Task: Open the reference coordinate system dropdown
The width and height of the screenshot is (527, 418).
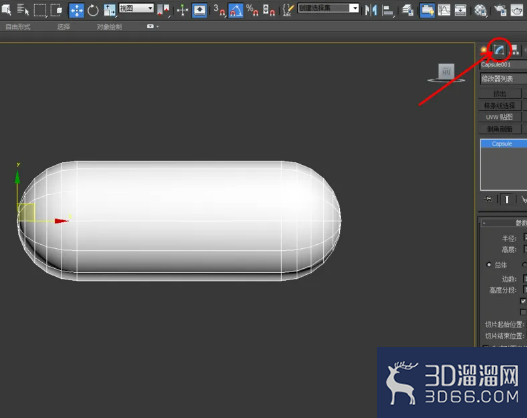Action: tap(136, 8)
